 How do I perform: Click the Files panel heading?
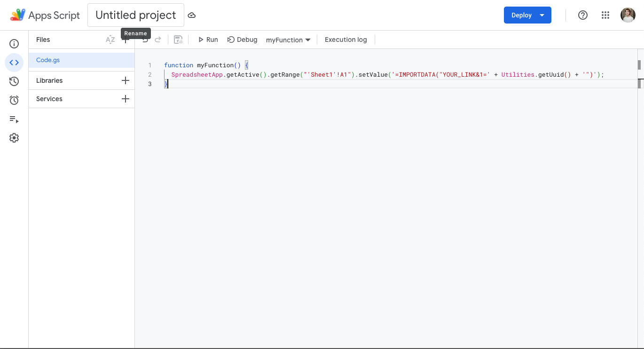pos(43,40)
